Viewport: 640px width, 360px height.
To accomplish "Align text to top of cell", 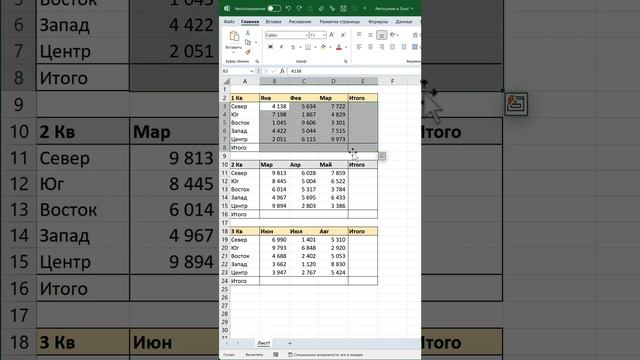I will 359,35.
